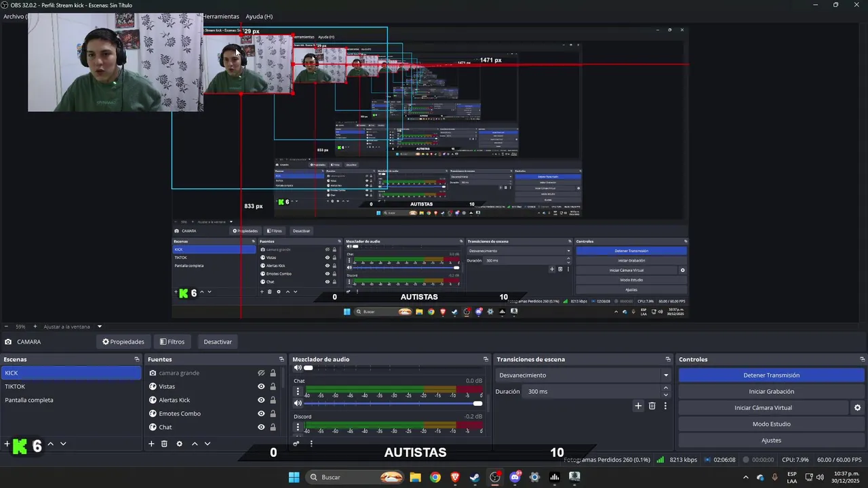Screen dimensions: 868x488
Task: Open source properties gear in Fuentes toolbar
Action: pos(179,444)
